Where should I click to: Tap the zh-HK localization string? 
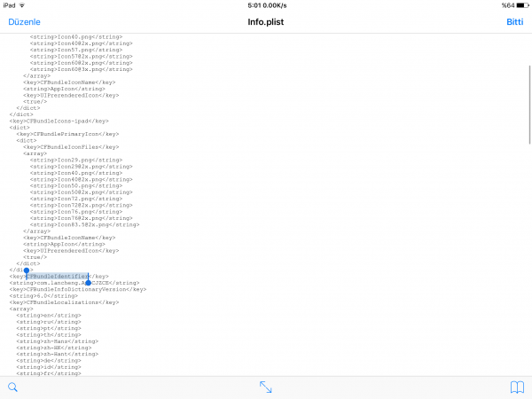pos(53,348)
